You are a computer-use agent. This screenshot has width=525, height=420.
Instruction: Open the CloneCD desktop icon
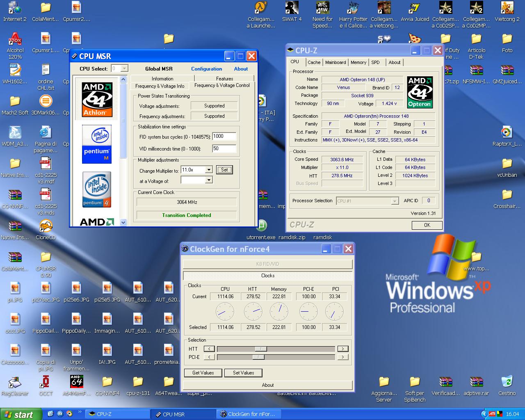tap(46, 230)
